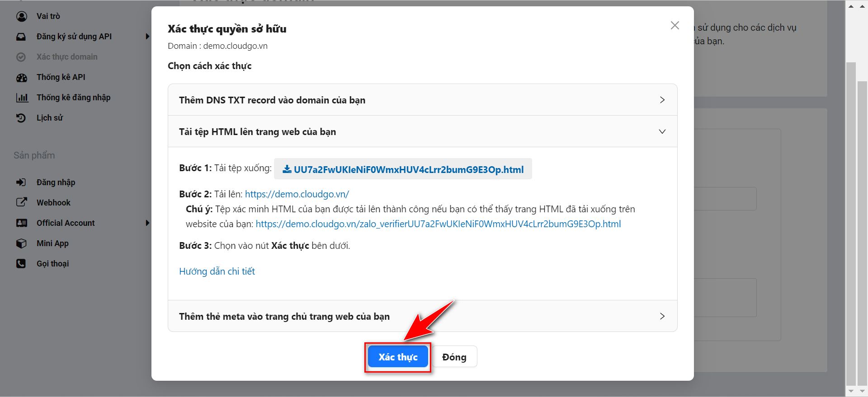Click the Thống kê đăng nhập chart icon

pyautogui.click(x=22, y=98)
